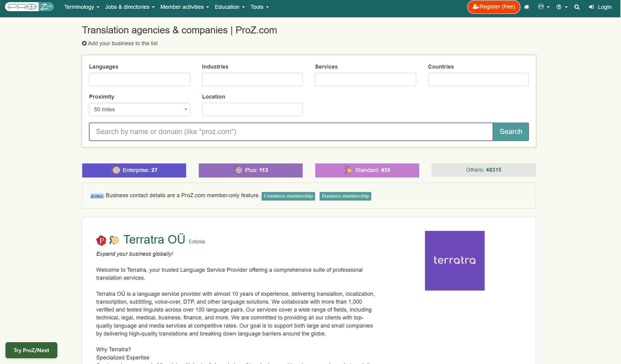This screenshot has height=364, width=621.
Task: Open the magnifier search icon in navbar
Action: click(x=577, y=7)
